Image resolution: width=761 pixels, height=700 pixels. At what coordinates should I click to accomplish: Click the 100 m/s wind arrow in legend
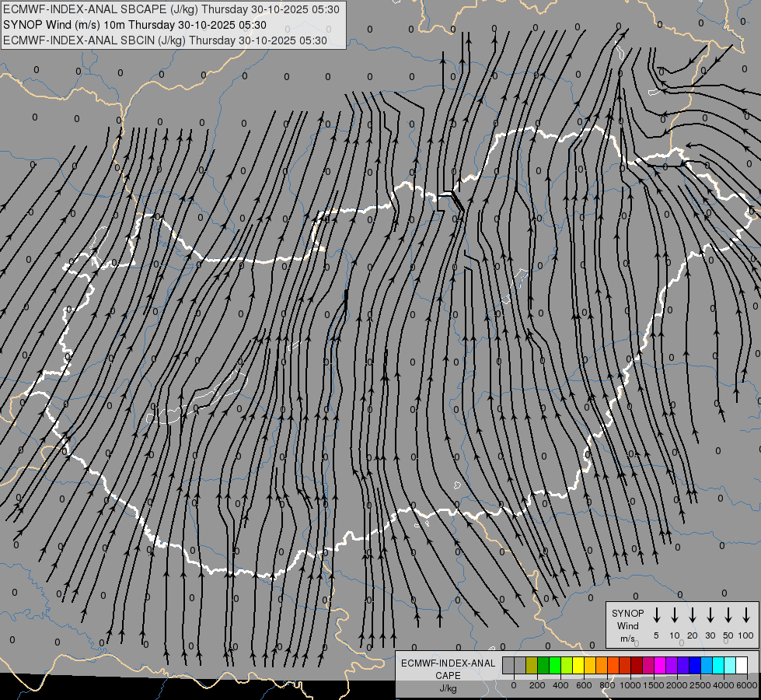pyautogui.click(x=746, y=615)
